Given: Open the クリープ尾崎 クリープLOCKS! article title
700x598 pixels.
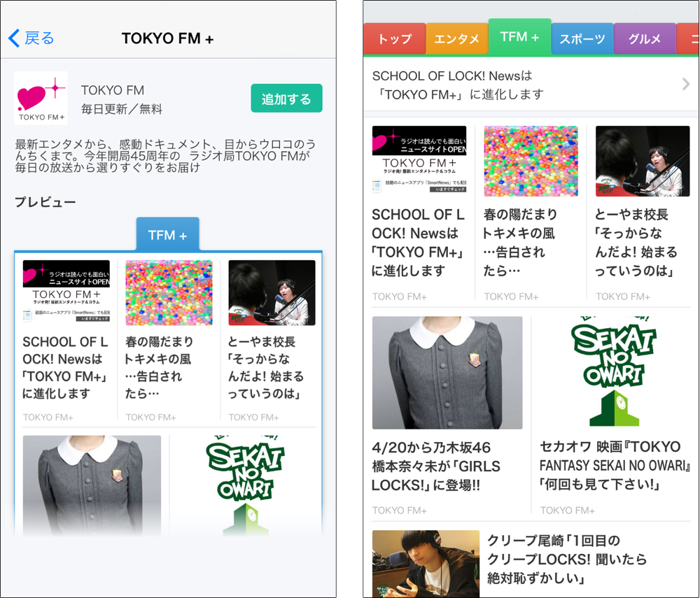Looking at the screenshot, I should tap(567, 560).
